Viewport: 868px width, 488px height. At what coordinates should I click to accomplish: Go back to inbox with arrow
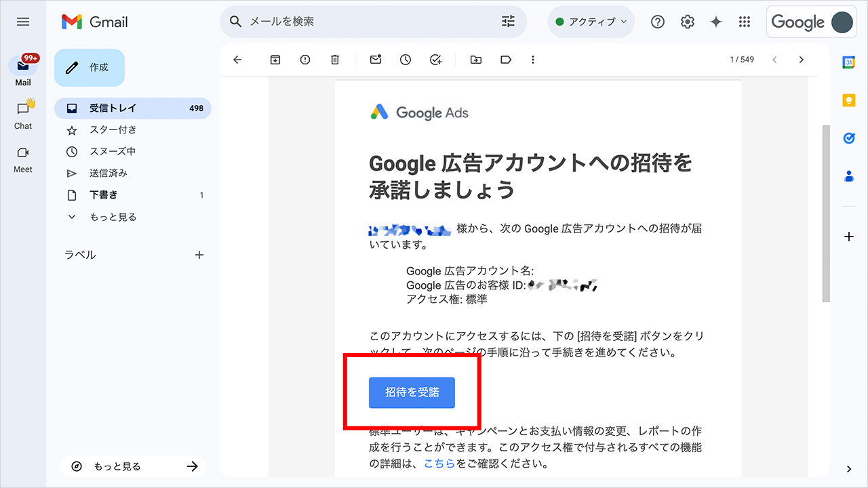(x=237, y=60)
